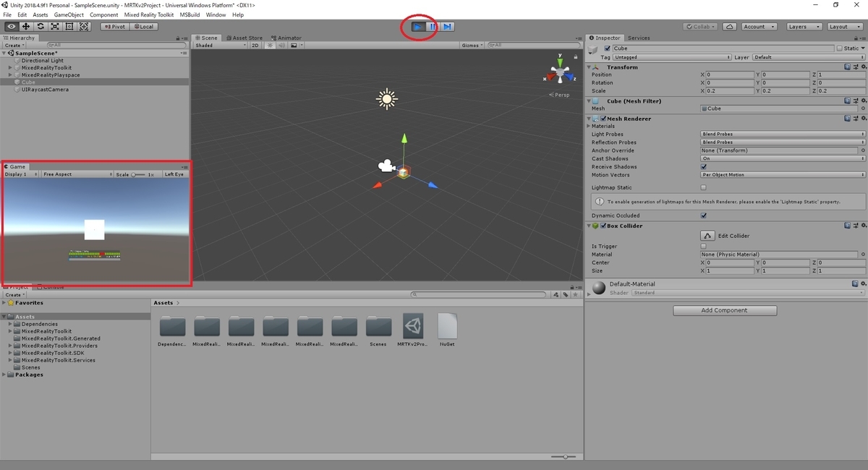Open the GameObject menu

[69, 14]
